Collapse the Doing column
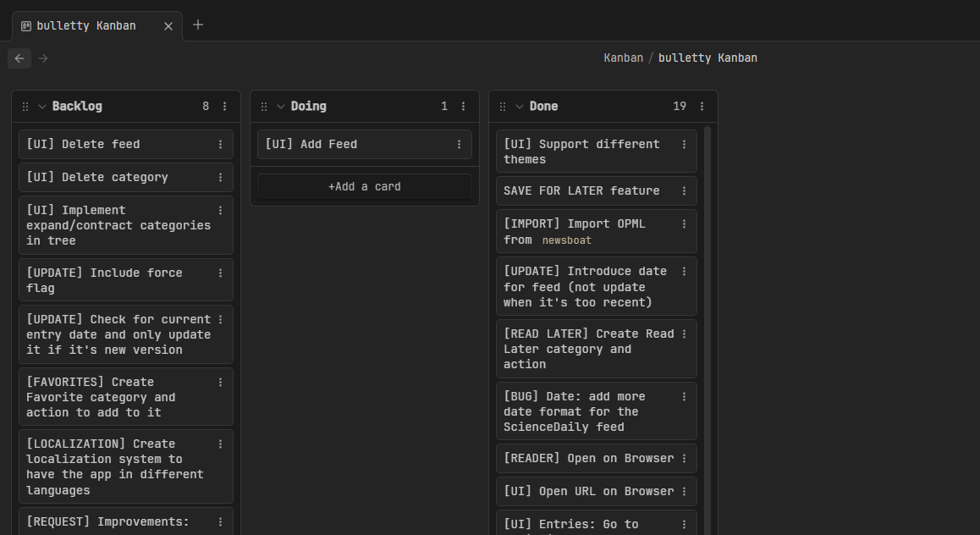This screenshot has width=980, height=535. coord(281,107)
